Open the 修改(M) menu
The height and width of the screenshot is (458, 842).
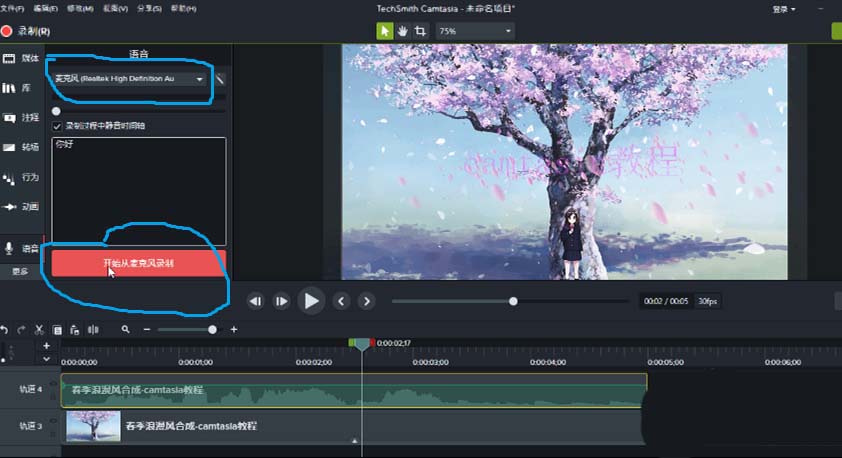[x=80, y=9]
